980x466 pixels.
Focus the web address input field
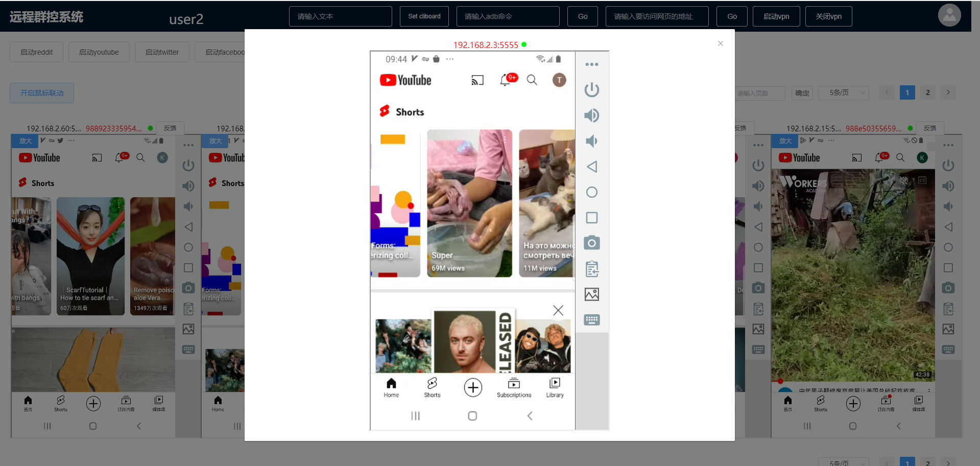tap(657, 16)
